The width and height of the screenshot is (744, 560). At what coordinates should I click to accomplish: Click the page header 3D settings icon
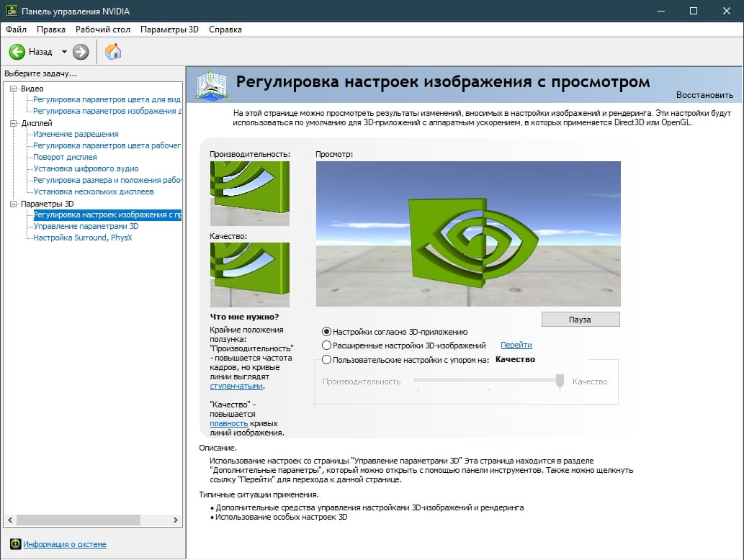[x=211, y=86]
